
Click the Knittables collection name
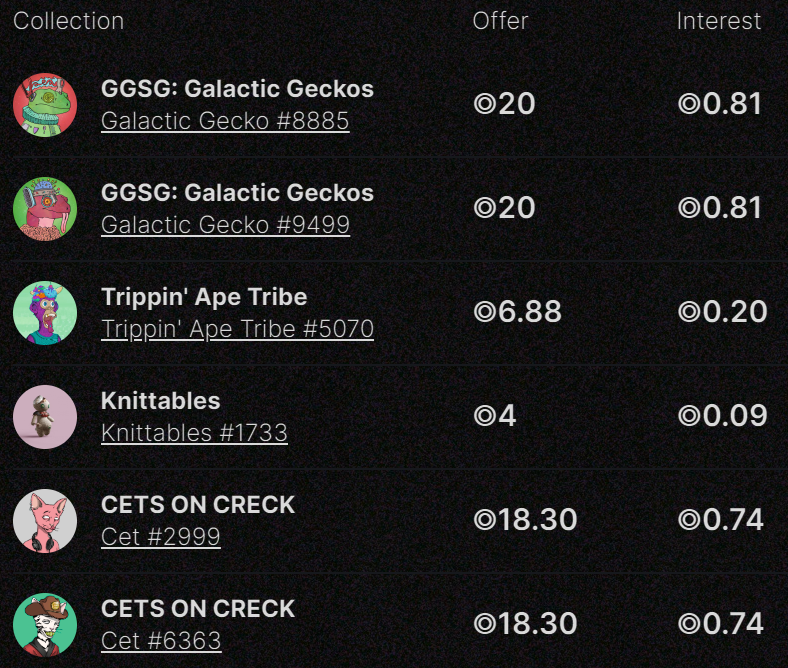(x=160, y=401)
